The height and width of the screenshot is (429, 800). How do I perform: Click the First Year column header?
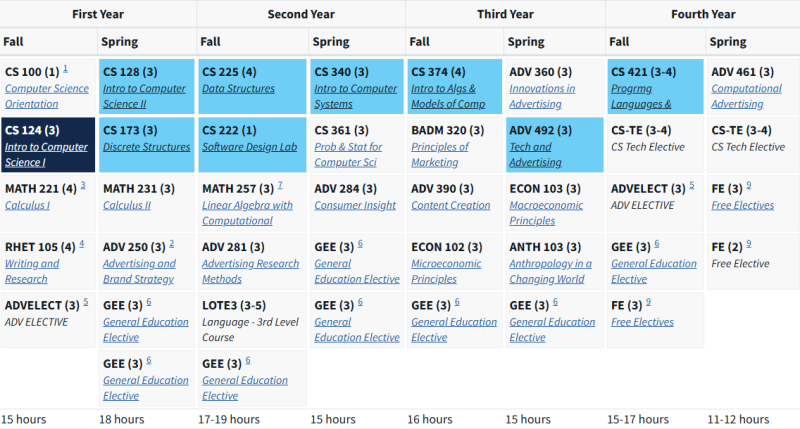pyautogui.click(x=98, y=14)
